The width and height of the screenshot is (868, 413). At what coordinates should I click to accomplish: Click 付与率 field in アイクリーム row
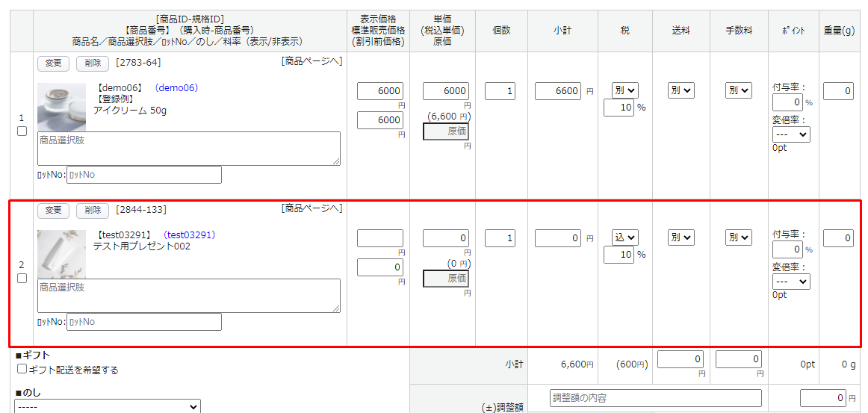[x=787, y=102]
